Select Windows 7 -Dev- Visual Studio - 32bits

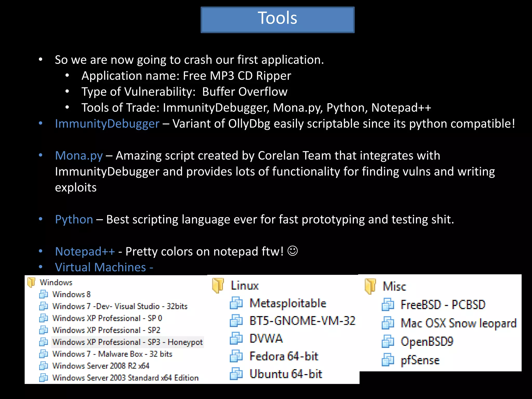click(x=120, y=306)
